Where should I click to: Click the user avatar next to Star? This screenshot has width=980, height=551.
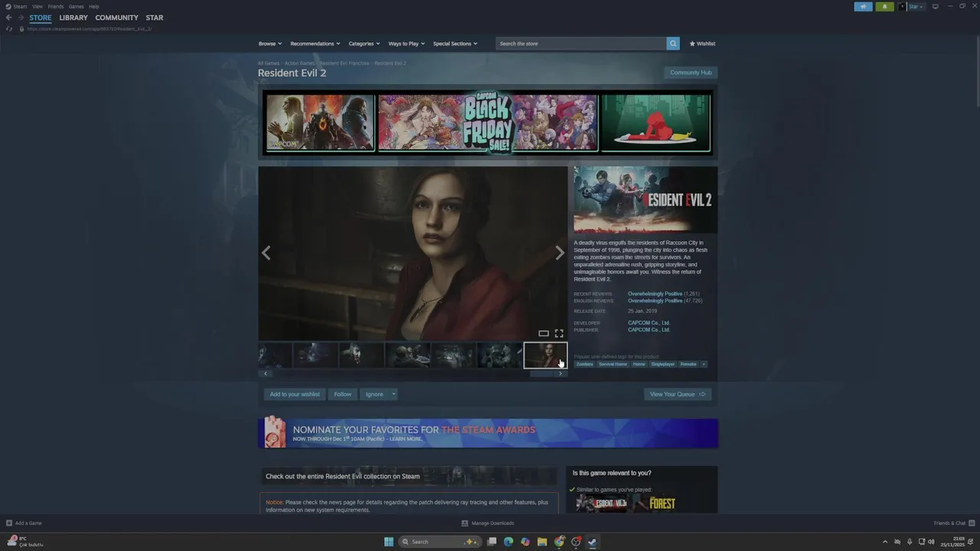(902, 6)
